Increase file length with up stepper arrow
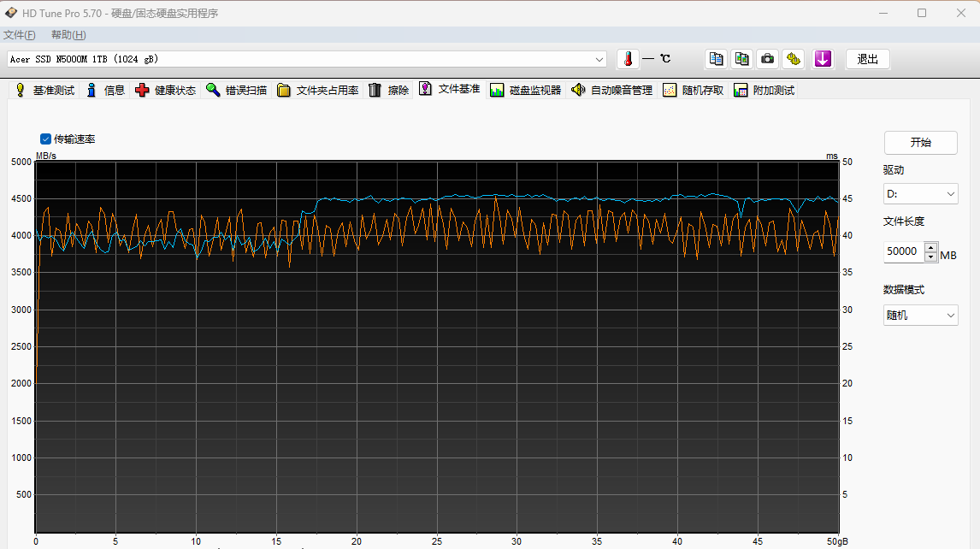The width and height of the screenshot is (980, 549). click(930, 248)
